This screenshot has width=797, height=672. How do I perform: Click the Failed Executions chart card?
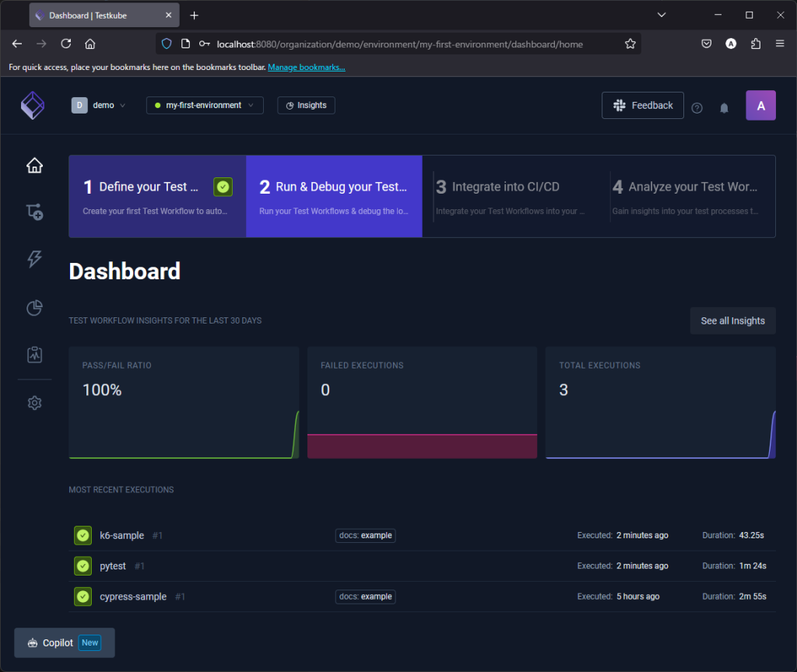(422, 402)
